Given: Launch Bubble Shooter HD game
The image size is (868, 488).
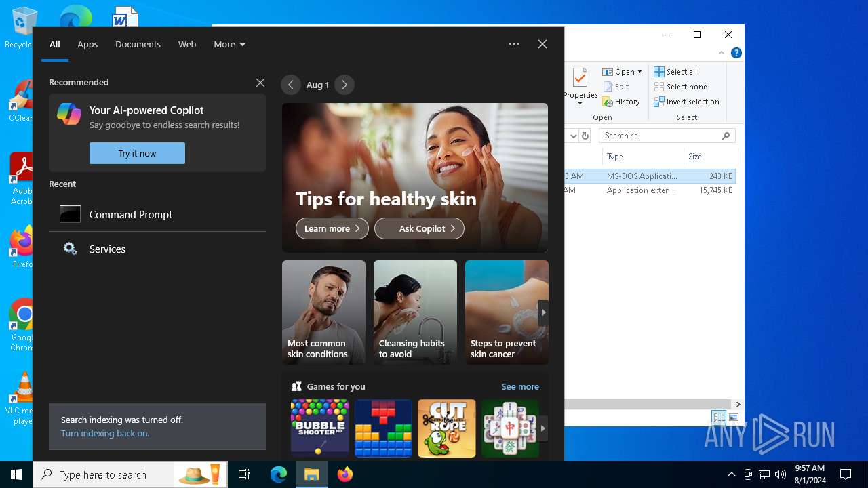Looking at the screenshot, I should click(x=319, y=428).
